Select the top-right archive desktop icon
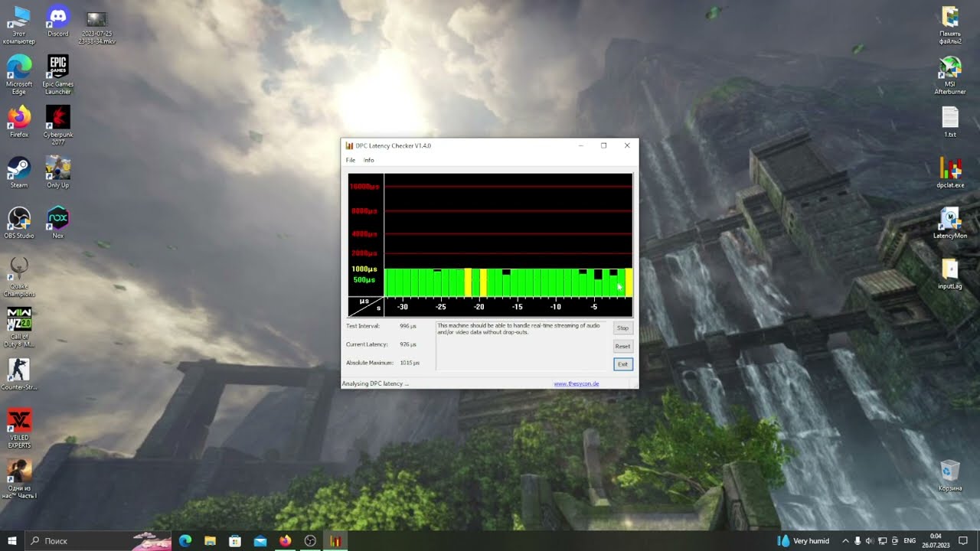980x551 pixels. (x=950, y=25)
